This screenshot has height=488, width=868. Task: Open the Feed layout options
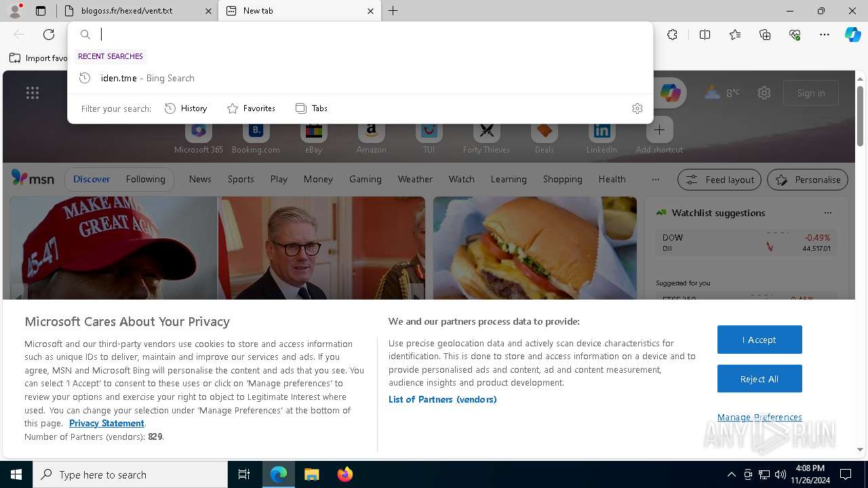coord(719,180)
